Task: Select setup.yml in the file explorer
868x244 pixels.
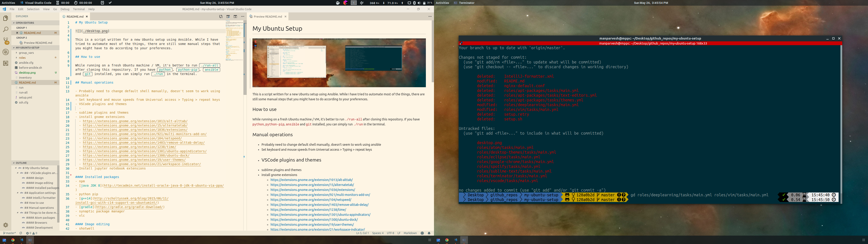Action: 25,97
